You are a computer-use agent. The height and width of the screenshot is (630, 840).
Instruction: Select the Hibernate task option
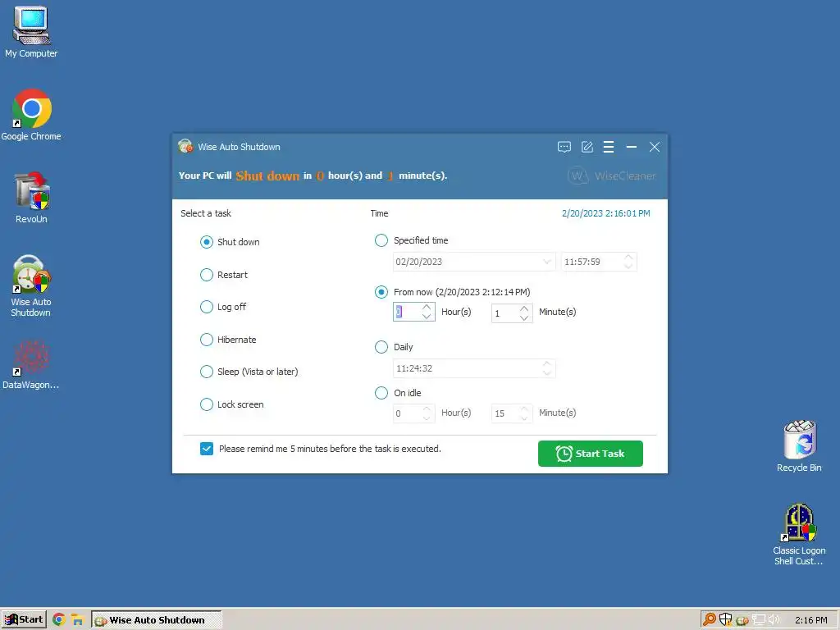(x=228, y=340)
